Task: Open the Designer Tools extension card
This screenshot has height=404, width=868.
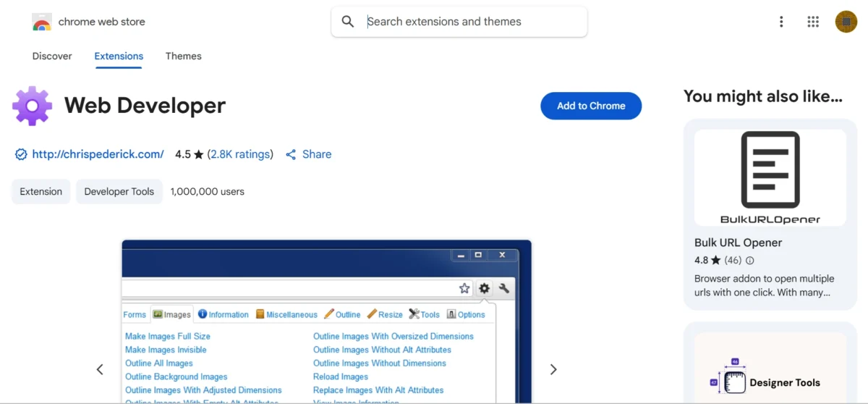Action: [x=770, y=363]
